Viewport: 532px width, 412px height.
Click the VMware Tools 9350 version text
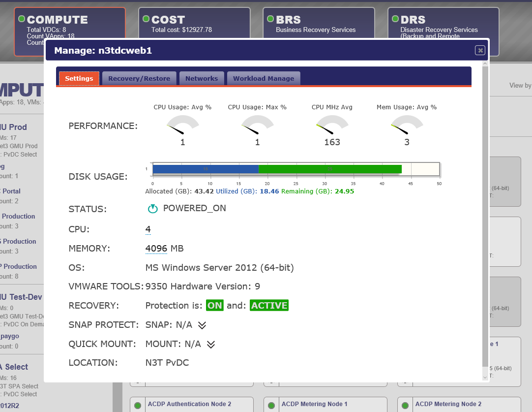(x=203, y=286)
